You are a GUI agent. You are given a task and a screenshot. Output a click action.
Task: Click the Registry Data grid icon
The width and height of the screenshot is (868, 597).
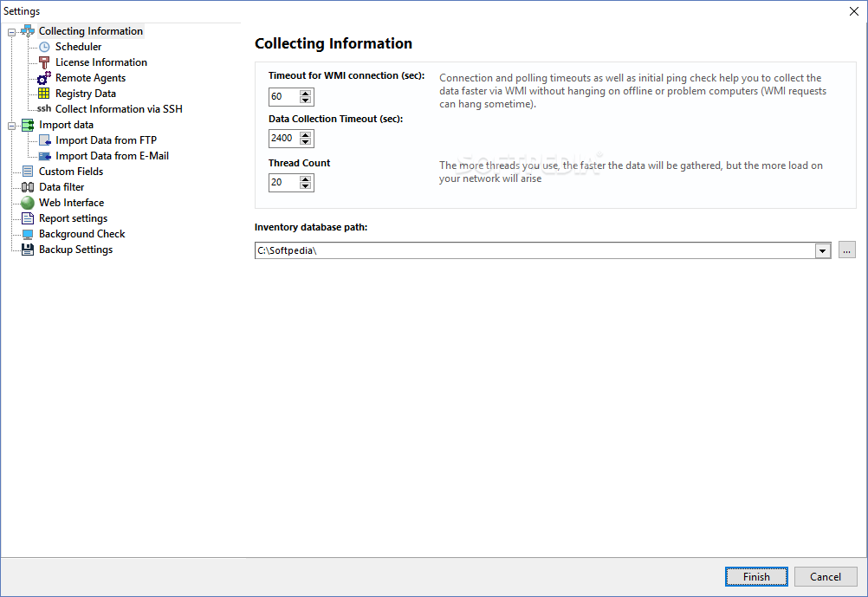pos(44,94)
